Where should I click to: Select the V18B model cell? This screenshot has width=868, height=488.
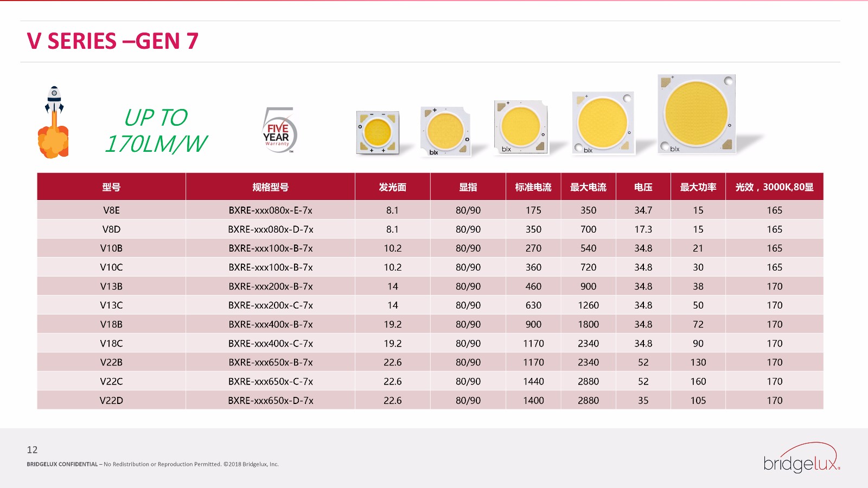pos(111,324)
